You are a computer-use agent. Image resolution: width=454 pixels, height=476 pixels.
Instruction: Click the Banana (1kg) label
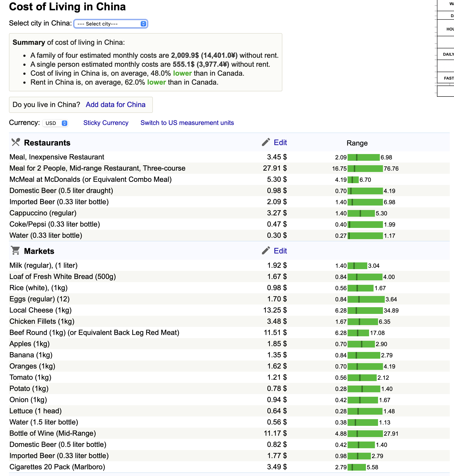coord(31,355)
